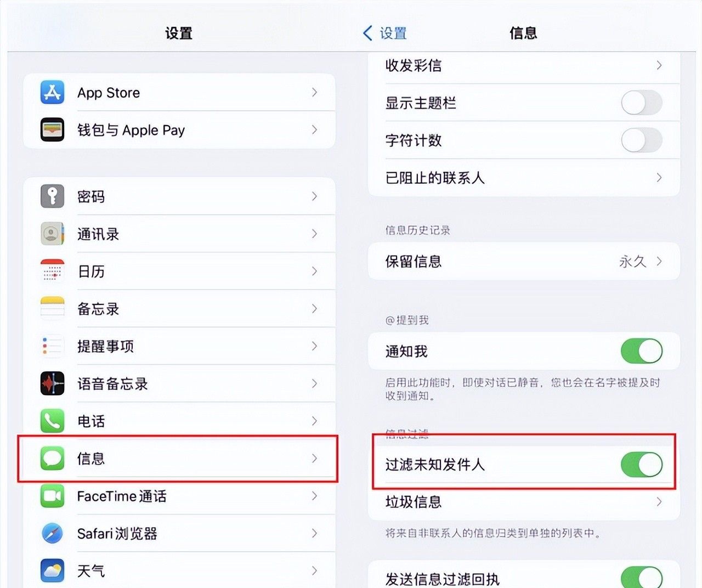Open the App Store settings icon
Viewport: 702px width, 588px height.
click(52, 92)
